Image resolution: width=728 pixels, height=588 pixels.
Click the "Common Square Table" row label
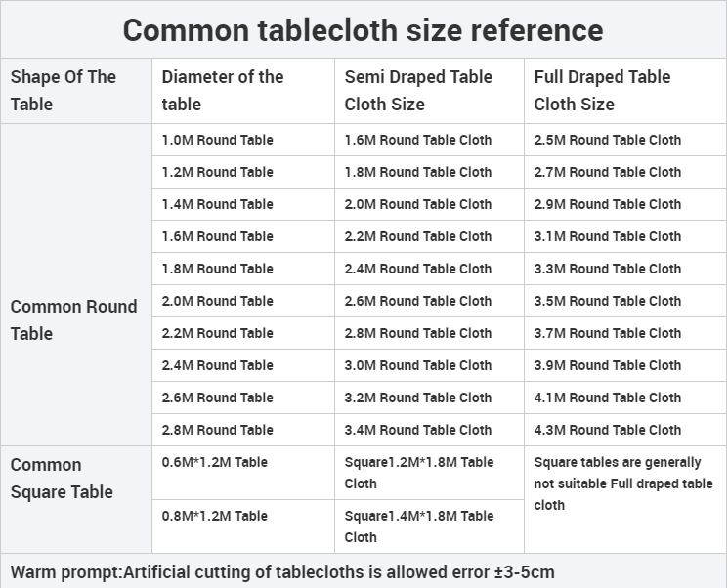click(61, 479)
